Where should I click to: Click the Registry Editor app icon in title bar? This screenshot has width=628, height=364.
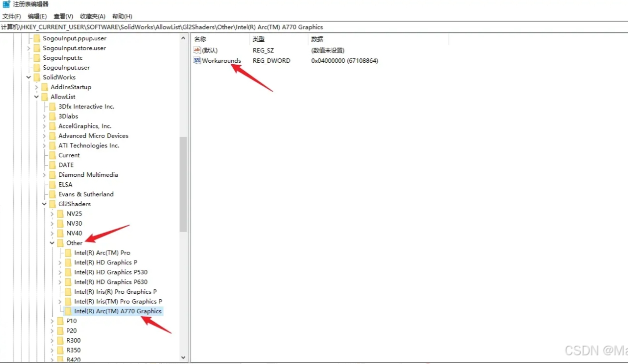(6, 4)
